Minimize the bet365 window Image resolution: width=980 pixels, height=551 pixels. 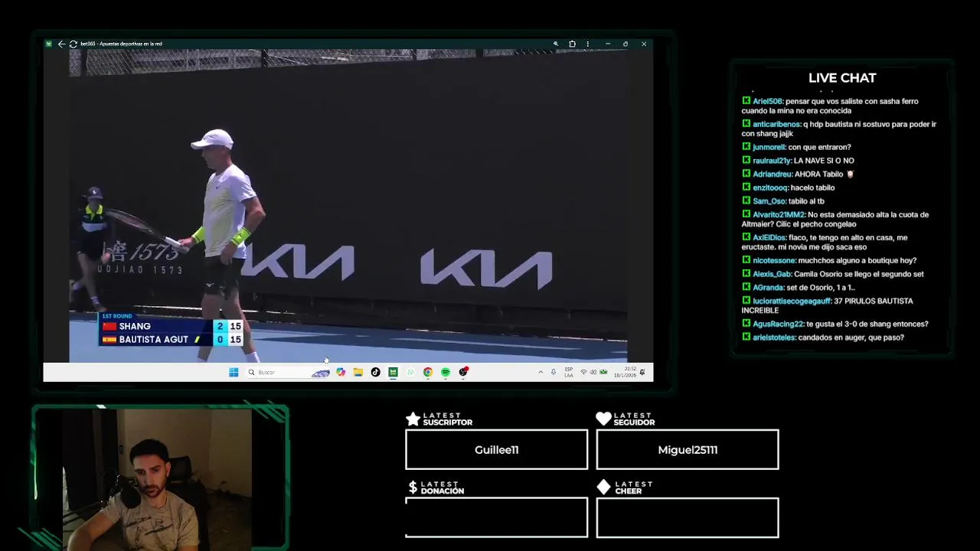(x=607, y=44)
